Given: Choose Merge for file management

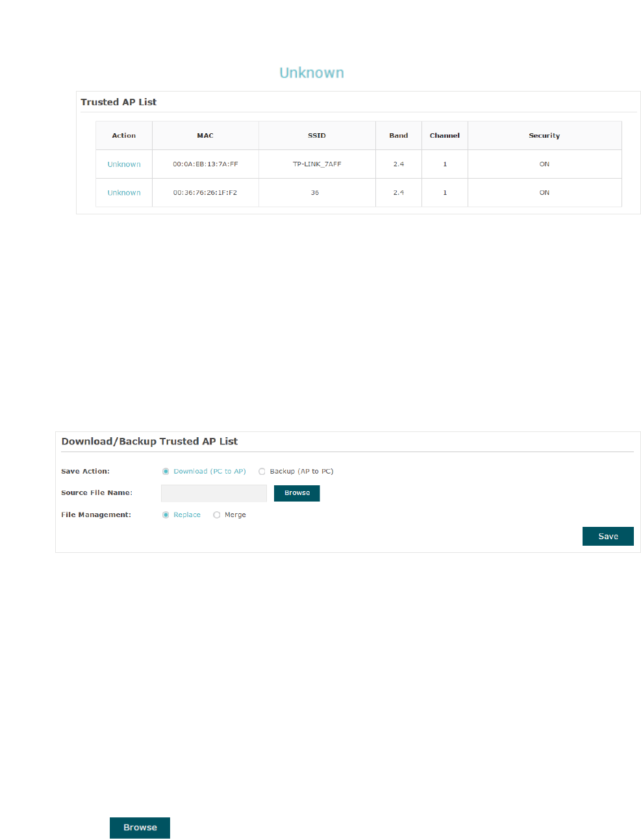Looking at the screenshot, I should click(x=217, y=515).
